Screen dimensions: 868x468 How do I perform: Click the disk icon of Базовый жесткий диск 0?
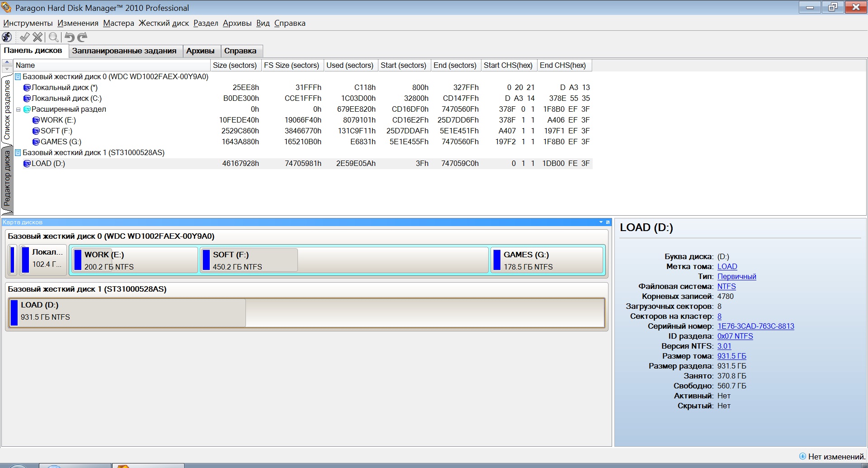click(x=18, y=77)
